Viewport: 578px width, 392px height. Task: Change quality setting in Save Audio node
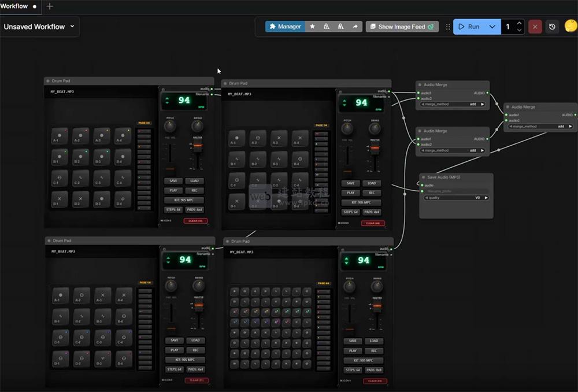456,198
